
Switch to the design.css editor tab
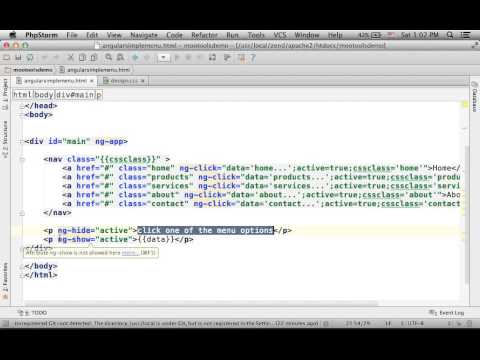pos(124,81)
